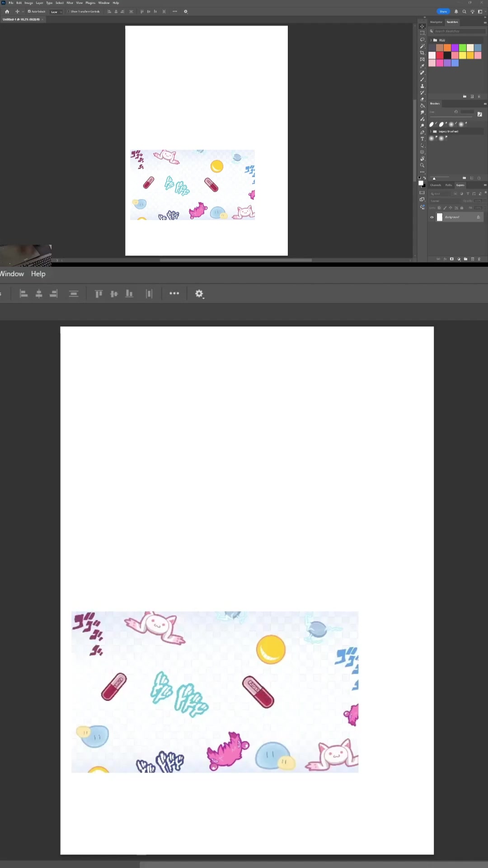Screen dimensions: 488x868
Task: Pick the orange swatch
Action: tap(447, 47)
